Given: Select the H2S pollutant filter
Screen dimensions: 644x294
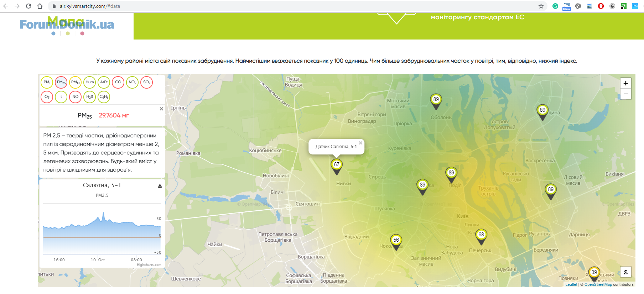Looking at the screenshot, I should 89,97.
